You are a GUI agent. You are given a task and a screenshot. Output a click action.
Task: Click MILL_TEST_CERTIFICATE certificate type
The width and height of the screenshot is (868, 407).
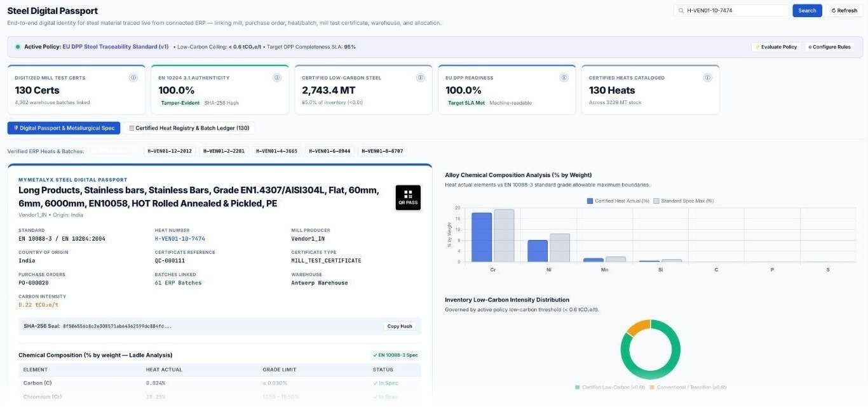click(327, 260)
